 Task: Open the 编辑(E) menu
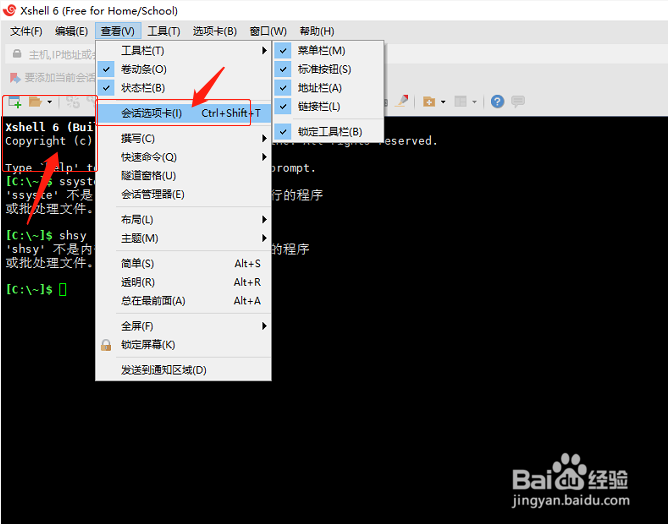(x=71, y=32)
